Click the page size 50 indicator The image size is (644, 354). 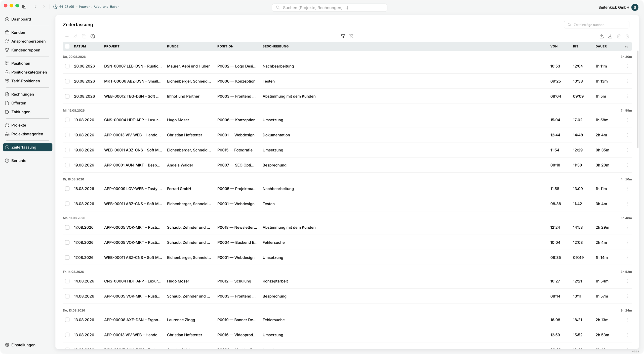pyautogui.click(x=626, y=46)
